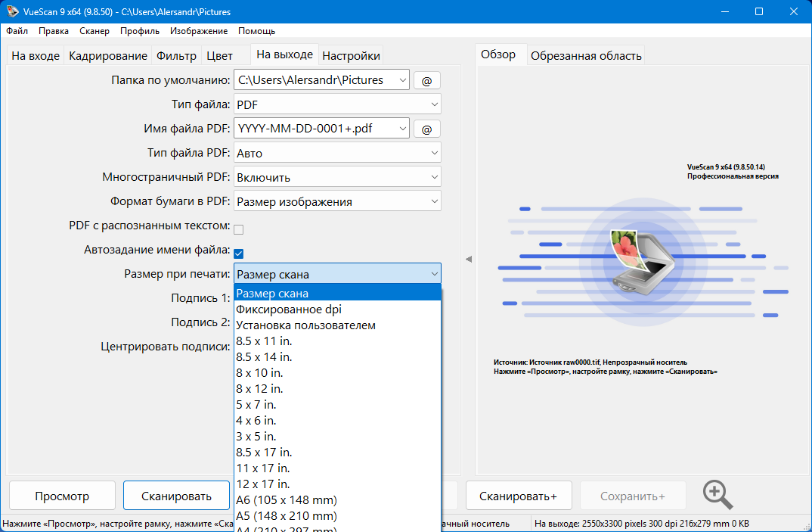Pick 8.5 x 11 in. print size

[264, 341]
